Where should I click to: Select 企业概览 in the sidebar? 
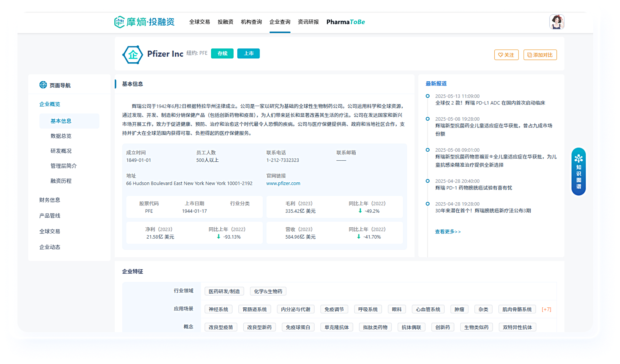[x=50, y=104]
